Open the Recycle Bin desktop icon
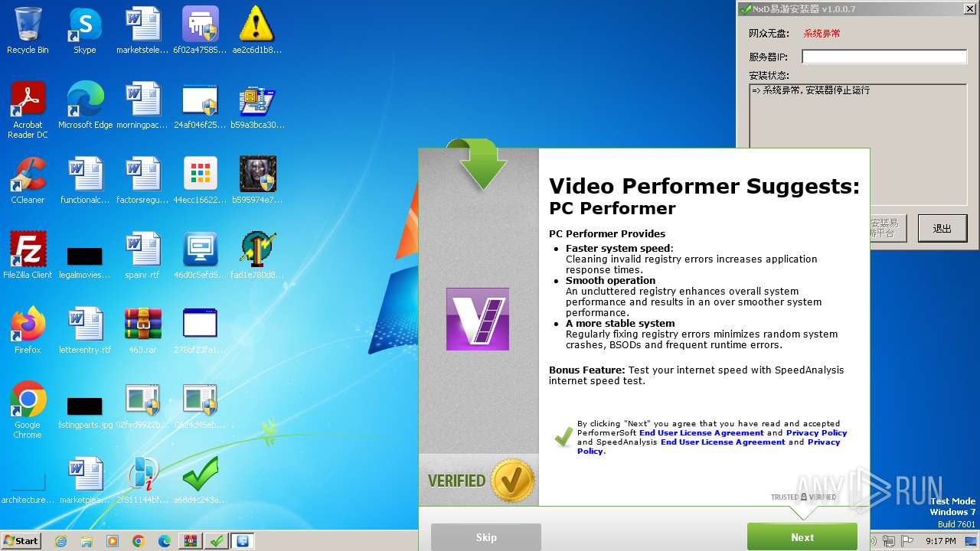980x551 pixels. coord(28,30)
